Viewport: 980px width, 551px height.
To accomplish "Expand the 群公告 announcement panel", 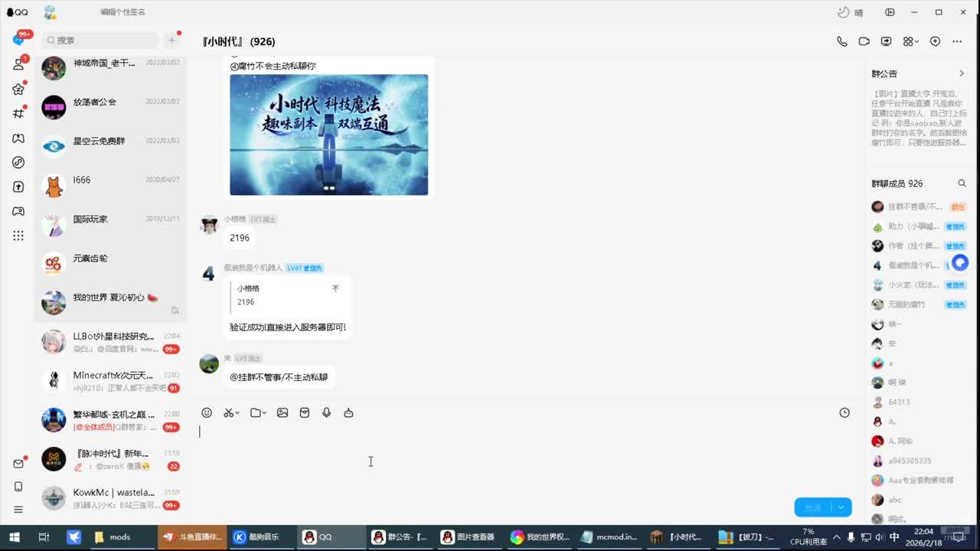I will (962, 73).
